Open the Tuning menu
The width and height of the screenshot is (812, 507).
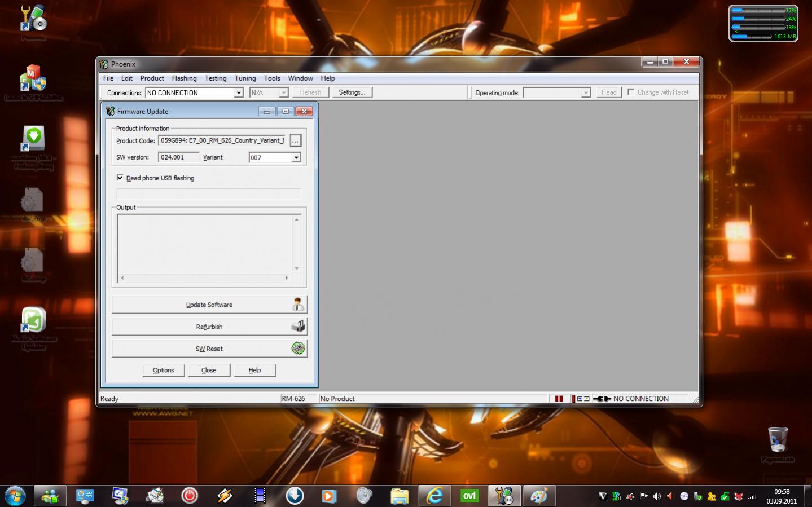[x=245, y=78]
